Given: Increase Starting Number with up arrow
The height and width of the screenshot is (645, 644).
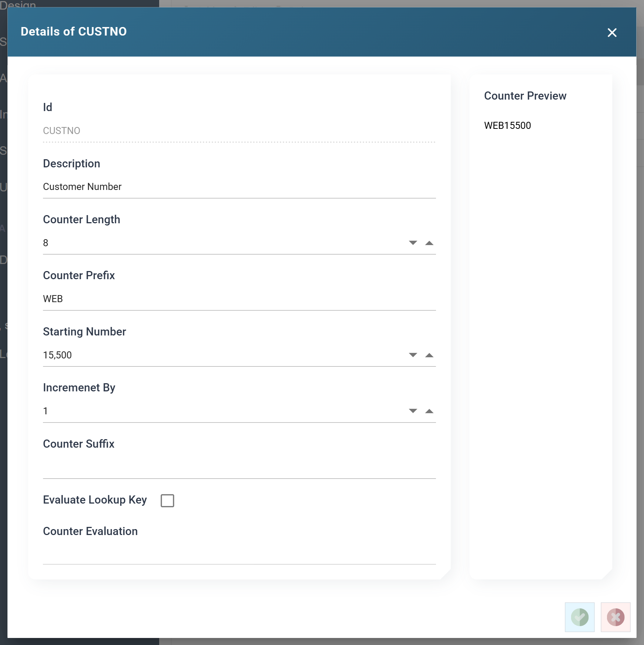Looking at the screenshot, I should pyautogui.click(x=429, y=355).
